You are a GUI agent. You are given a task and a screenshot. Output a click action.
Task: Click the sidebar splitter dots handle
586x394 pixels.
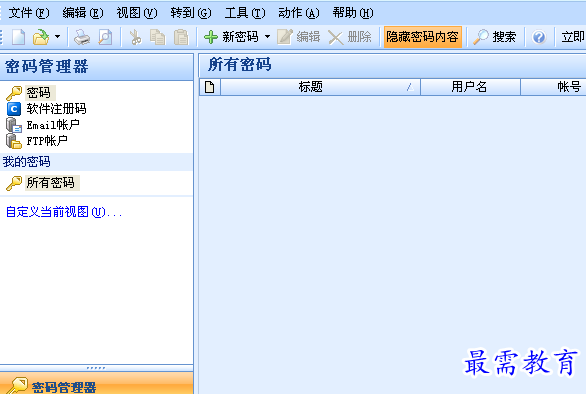tap(96, 368)
